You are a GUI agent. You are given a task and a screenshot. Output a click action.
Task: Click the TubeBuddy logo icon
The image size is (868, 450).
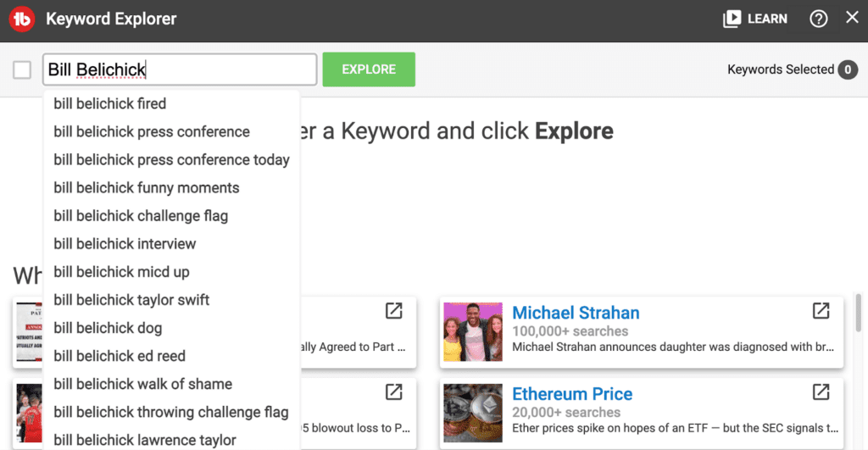pyautogui.click(x=21, y=19)
